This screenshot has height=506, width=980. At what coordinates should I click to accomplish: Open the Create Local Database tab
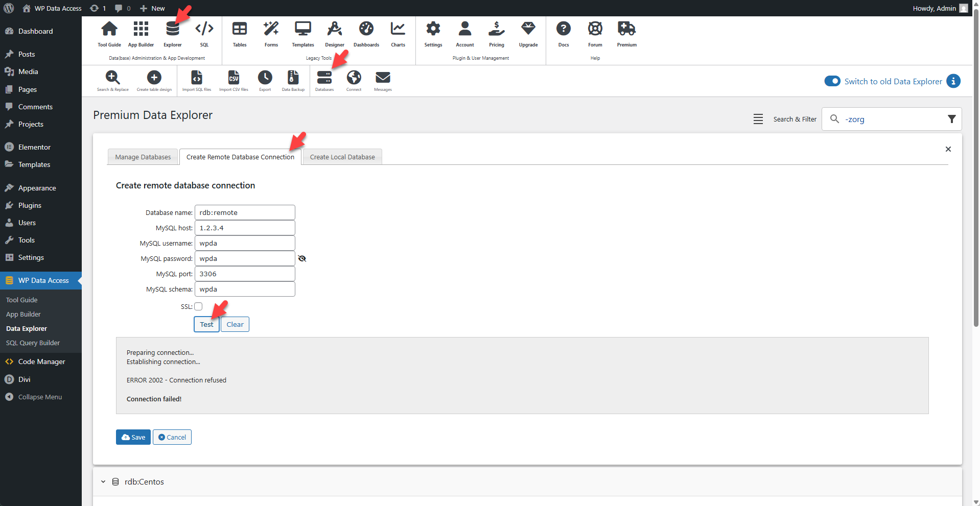click(342, 157)
